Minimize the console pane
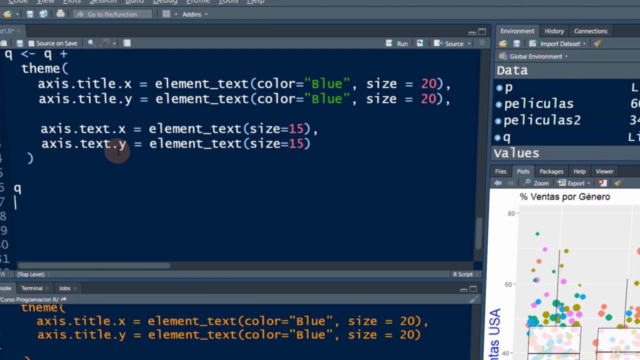Screen dimensions: 640x360 [x=463, y=289]
